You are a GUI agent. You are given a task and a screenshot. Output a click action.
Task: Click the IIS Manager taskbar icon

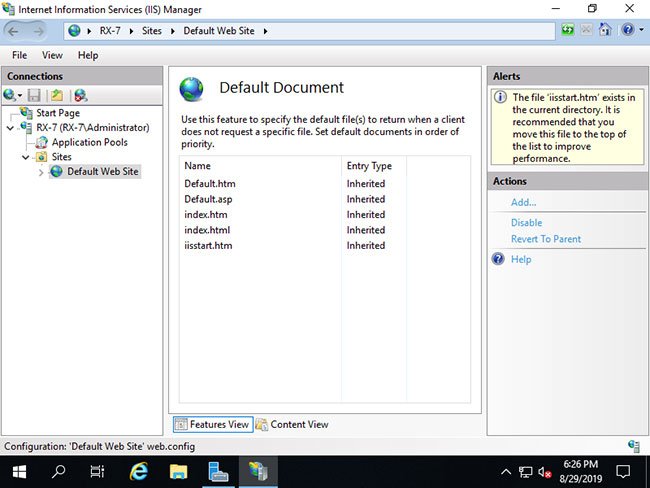[258, 472]
